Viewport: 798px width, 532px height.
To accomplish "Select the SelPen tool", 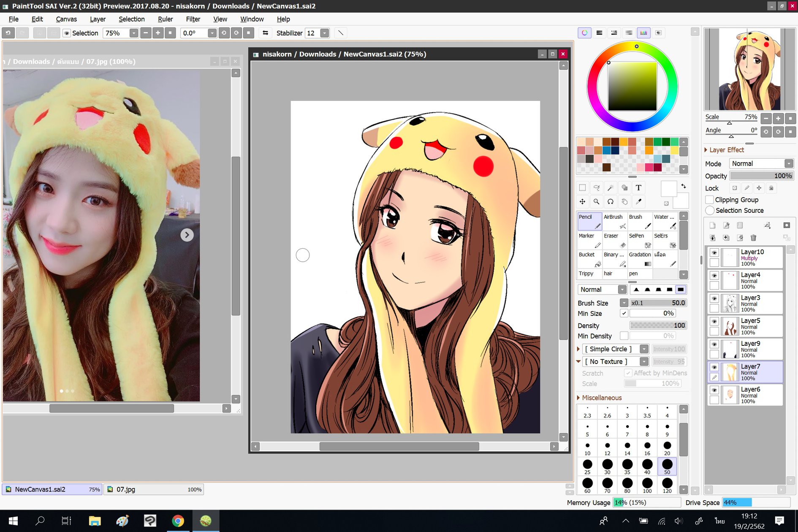I will coord(640,240).
